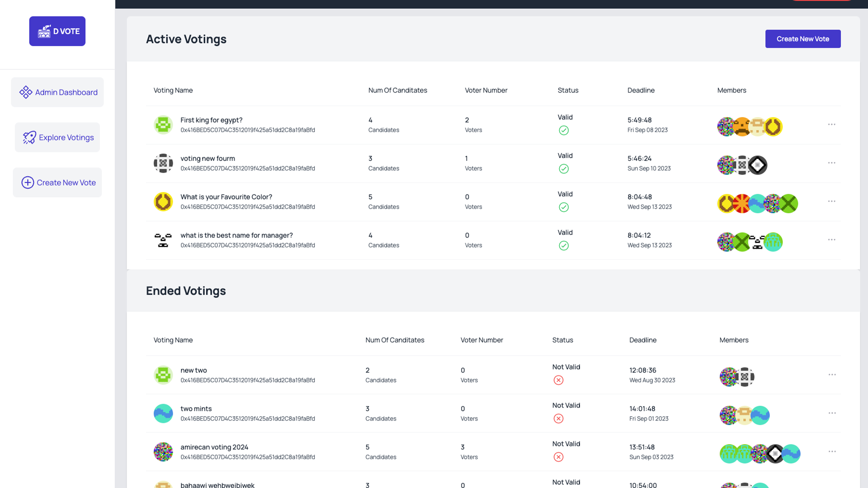Click red Not Valid icon on new two row
Viewport: 868px width, 488px height.
point(558,380)
